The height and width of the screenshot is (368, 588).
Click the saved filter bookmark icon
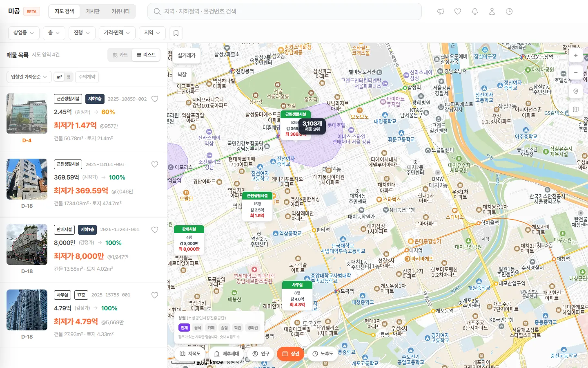(x=176, y=33)
